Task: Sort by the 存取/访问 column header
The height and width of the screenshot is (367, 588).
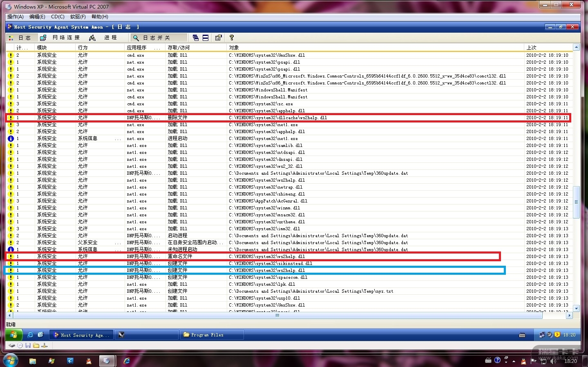Action: point(196,48)
